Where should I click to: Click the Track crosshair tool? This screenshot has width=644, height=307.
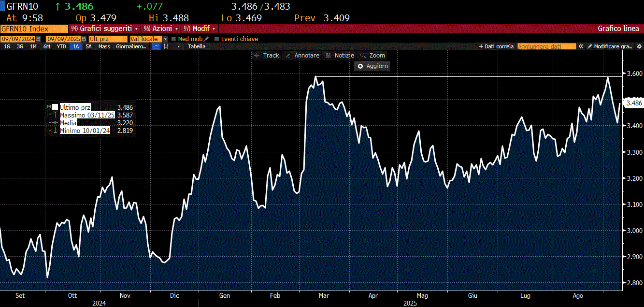(267, 56)
